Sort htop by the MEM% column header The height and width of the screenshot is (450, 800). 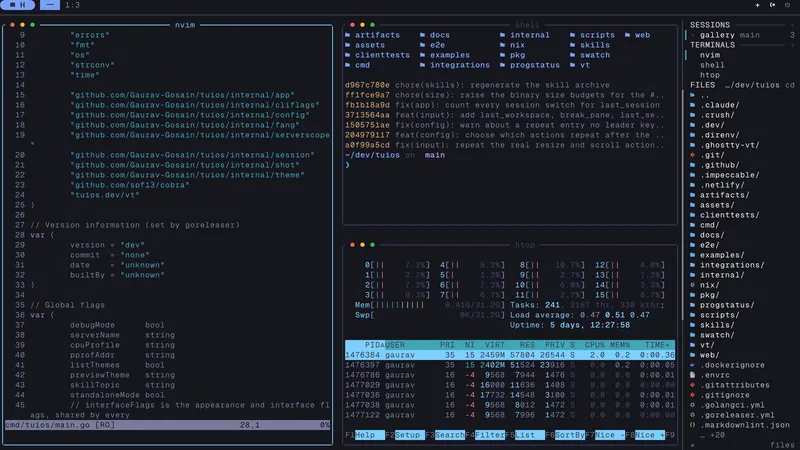620,345
